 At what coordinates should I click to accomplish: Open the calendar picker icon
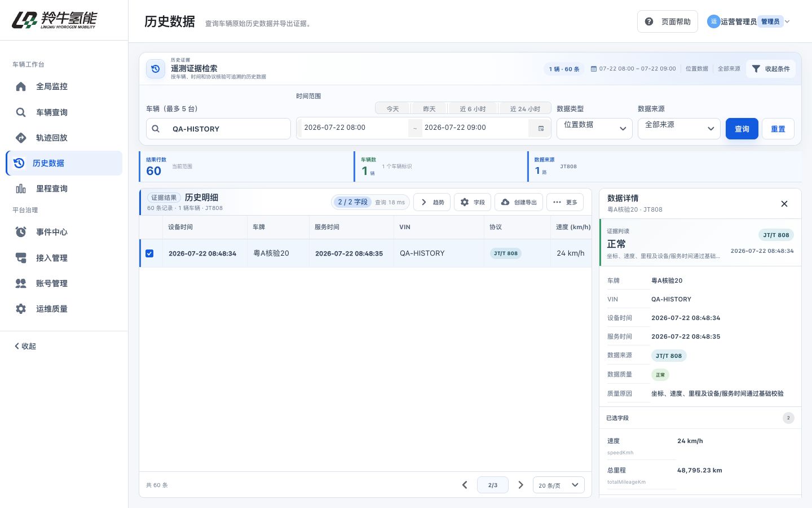pos(541,128)
